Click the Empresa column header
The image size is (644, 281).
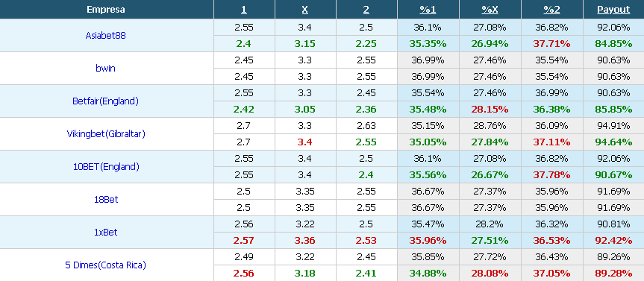point(106,10)
